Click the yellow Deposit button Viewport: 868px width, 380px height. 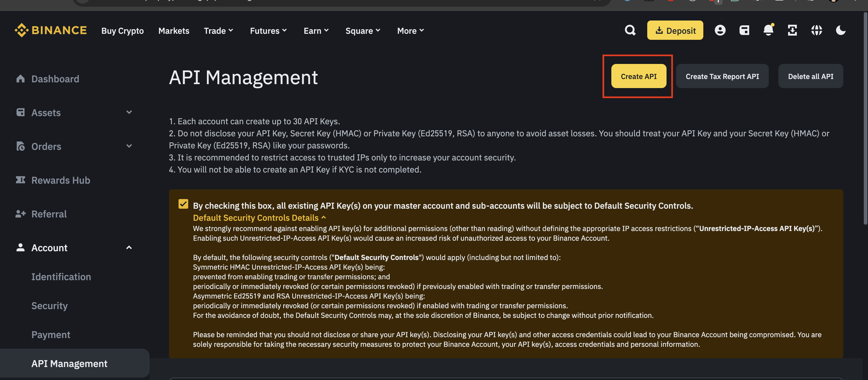675,30
